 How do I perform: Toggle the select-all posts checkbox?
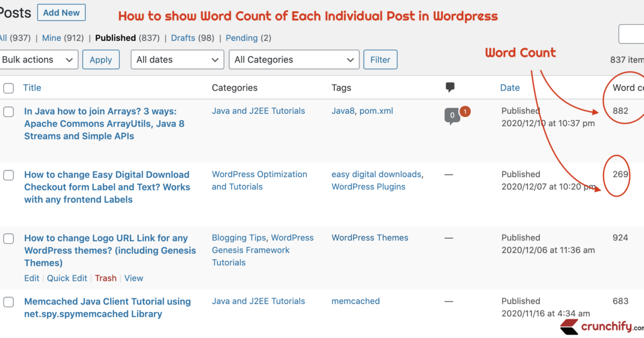pos(9,88)
